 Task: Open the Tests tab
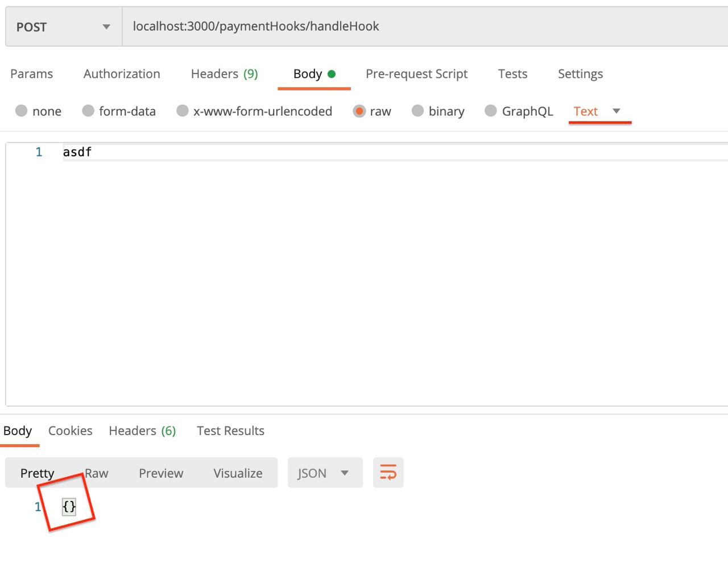point(512,74)
